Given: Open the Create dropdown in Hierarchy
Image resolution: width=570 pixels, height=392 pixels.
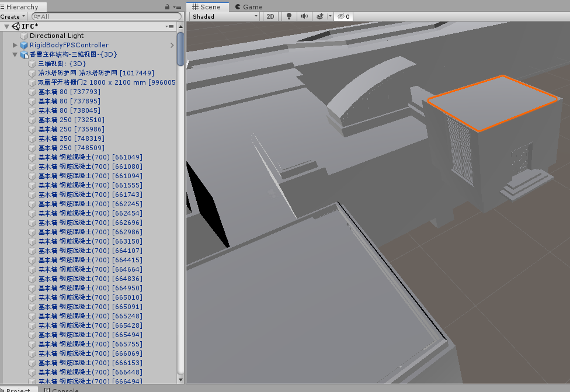Looking at the screenshot, I should click(x=12, y=16).
